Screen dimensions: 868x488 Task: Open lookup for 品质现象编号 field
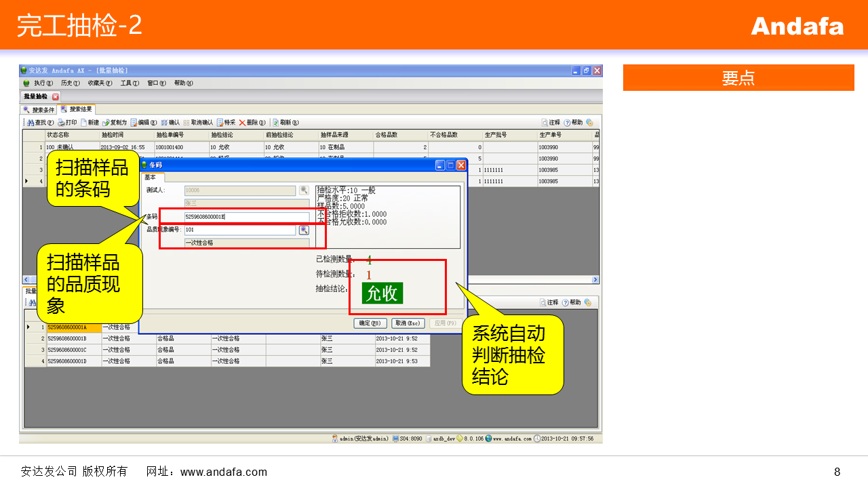(x=304, y=230)
